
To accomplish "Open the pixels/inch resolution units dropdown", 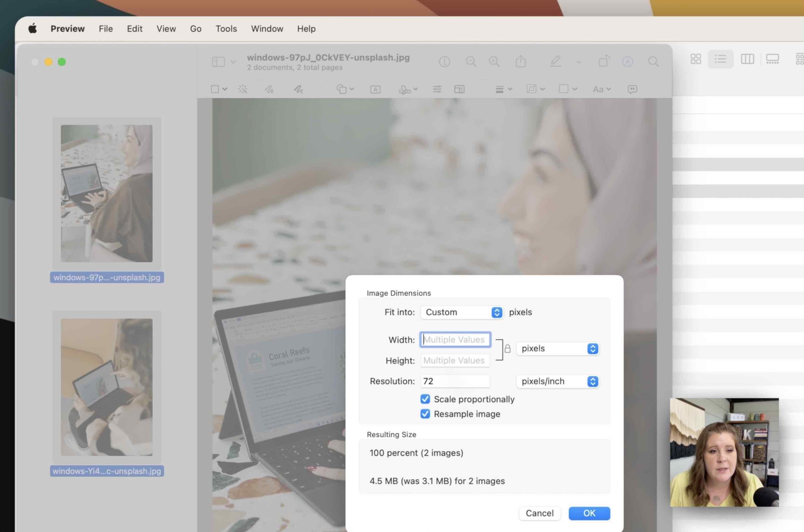I will (x=558, y=381).
